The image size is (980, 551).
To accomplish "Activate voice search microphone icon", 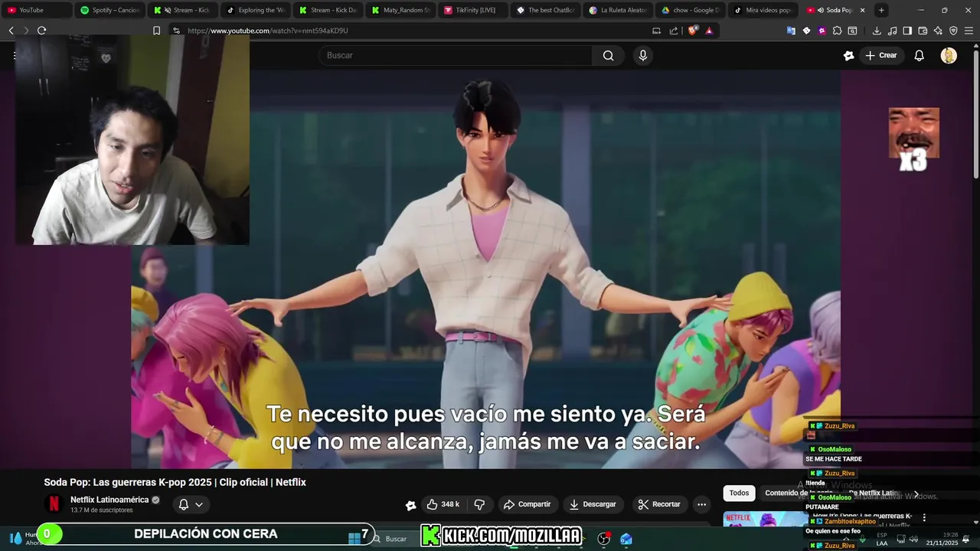I will [x=642, y=55].
